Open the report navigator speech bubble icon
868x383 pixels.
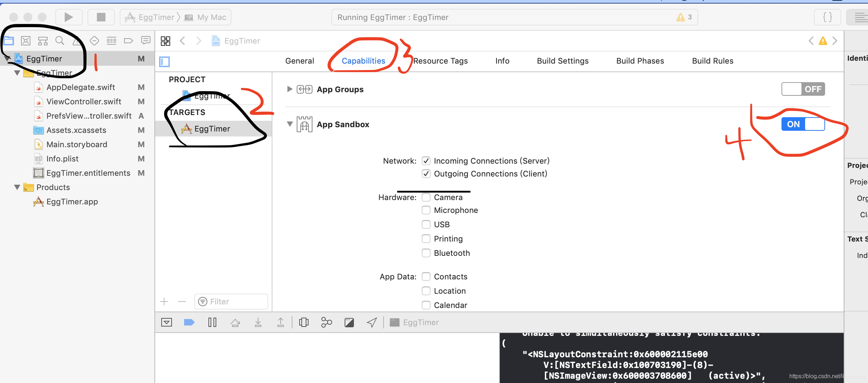146,40
